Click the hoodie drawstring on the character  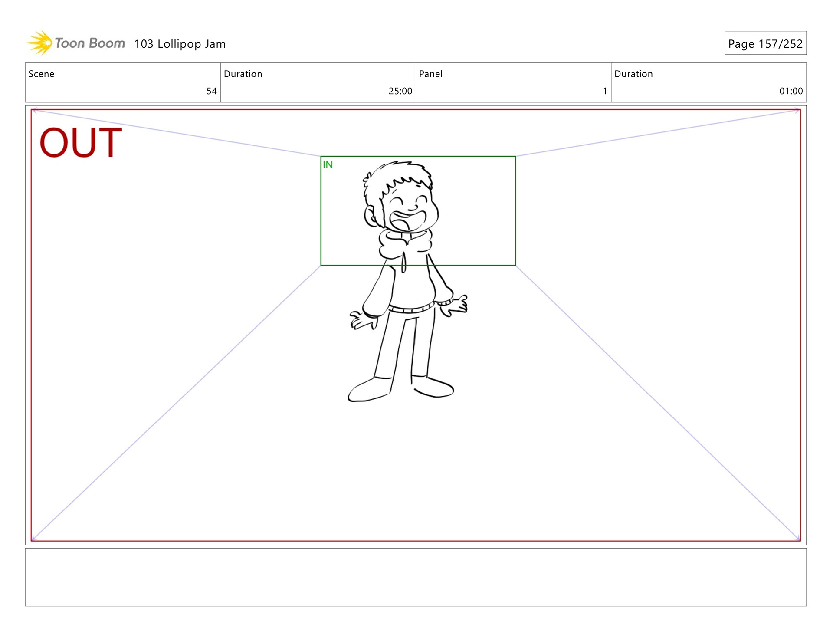[403, 262]
